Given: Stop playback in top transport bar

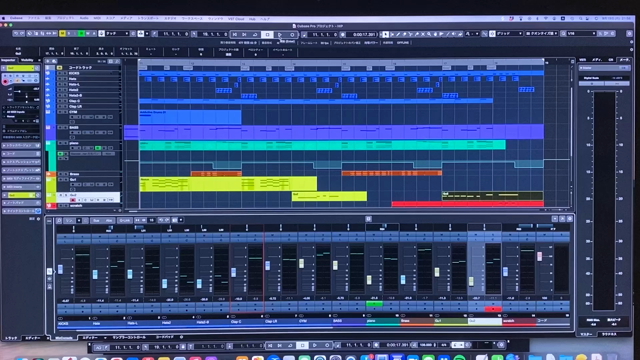Looking at the screenshot, I should click(x=267, y=35).
